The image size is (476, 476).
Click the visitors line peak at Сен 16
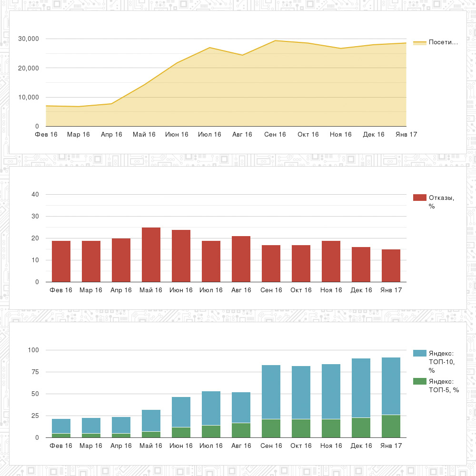click(x=275, y=40)
